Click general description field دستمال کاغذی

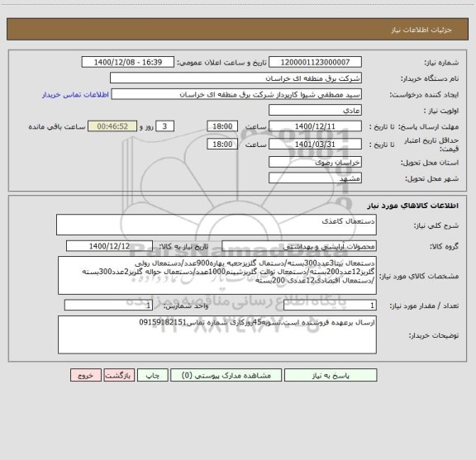217,225
